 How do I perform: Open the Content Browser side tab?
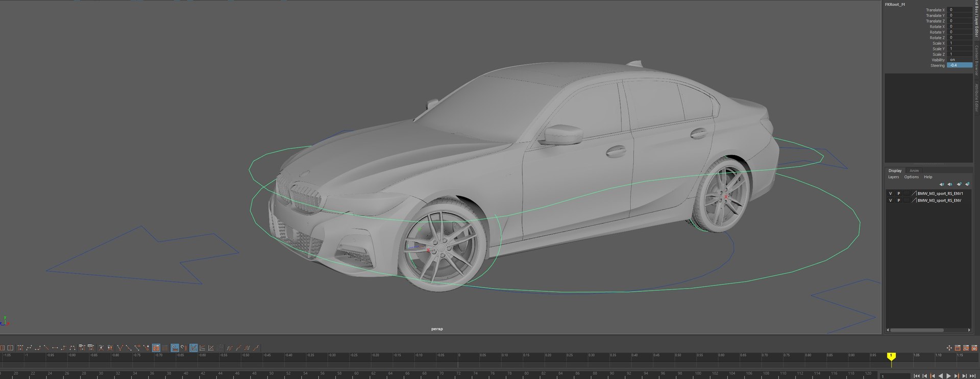pyautogui.click(x=976, y=61)
